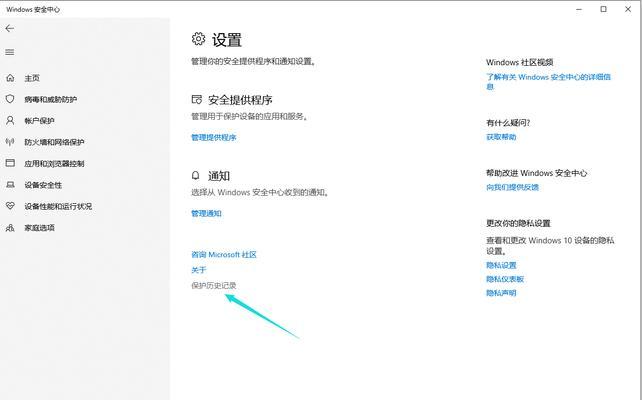Image resolution: width=642 pixels, height=400 pixels.
Task: Open 病毒和威胁防护 page
Action: [x=50, y=99]
